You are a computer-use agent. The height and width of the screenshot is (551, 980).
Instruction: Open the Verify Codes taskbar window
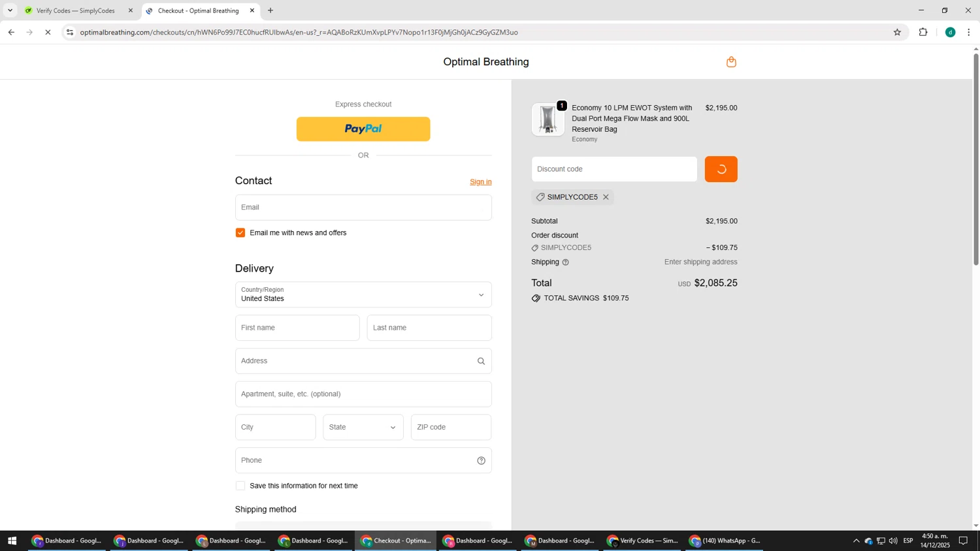point(643,541)
